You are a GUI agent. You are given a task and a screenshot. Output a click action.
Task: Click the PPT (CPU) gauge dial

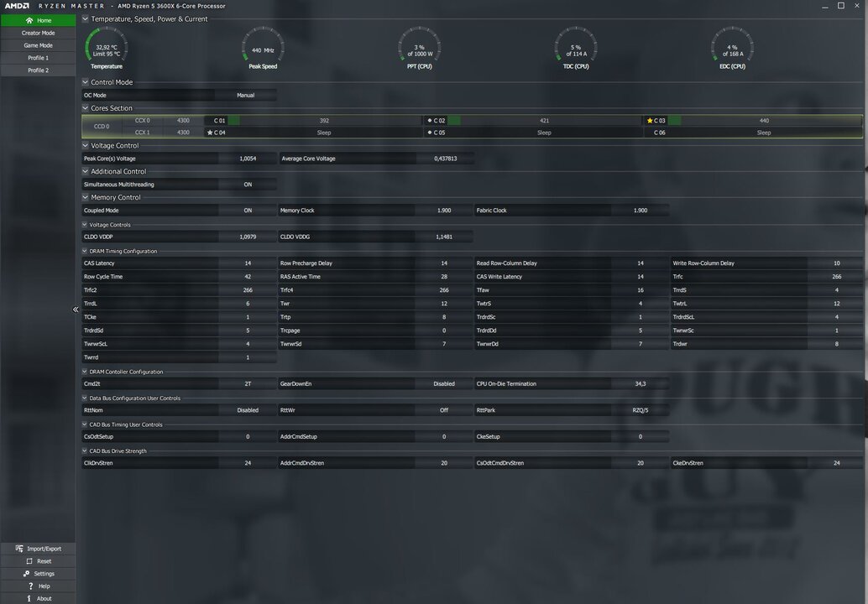(419, 45)
